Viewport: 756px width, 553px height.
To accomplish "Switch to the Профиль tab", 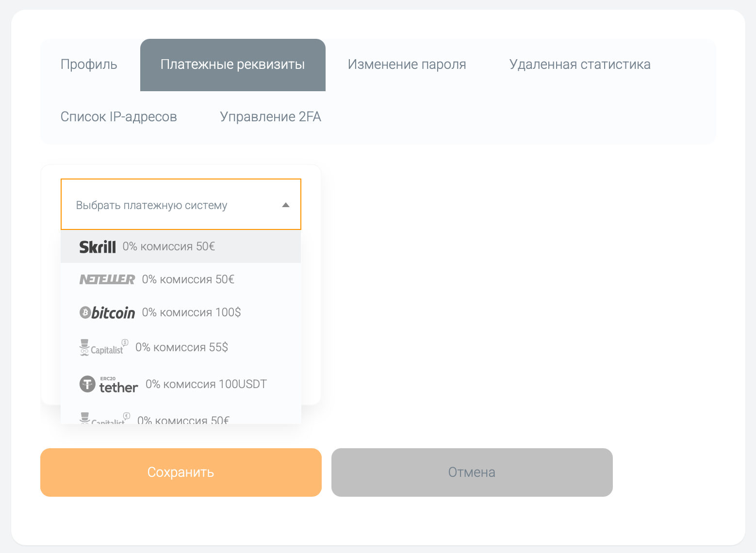I will (89, 65).
